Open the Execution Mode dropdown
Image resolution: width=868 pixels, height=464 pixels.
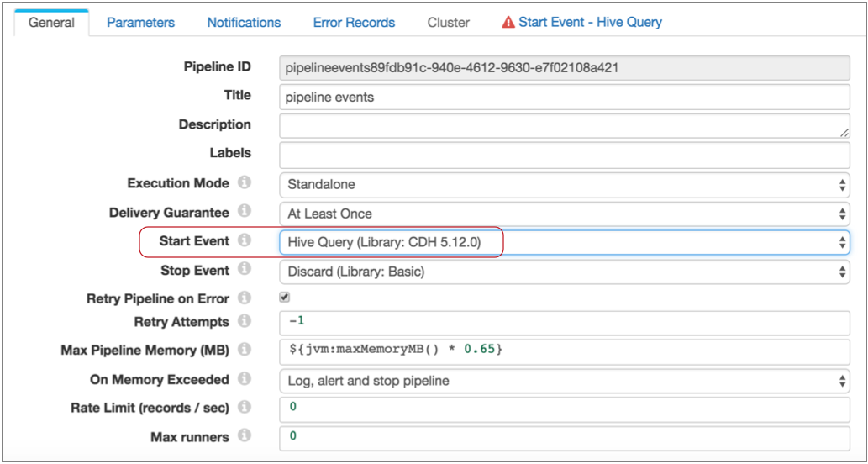[564, 184]
